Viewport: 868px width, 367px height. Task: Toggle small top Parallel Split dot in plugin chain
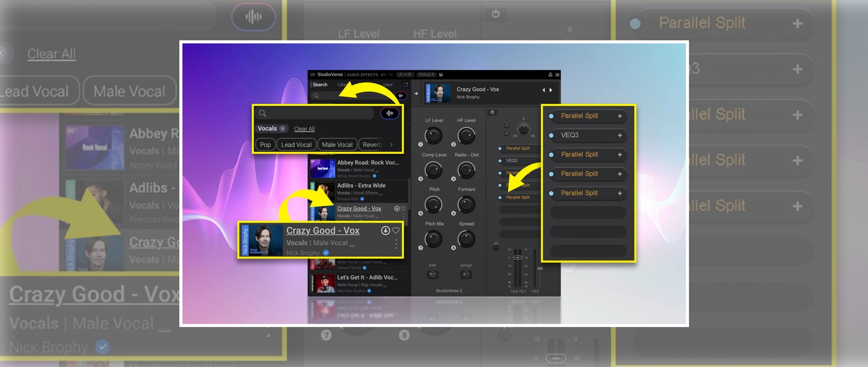tap(500, 148)
